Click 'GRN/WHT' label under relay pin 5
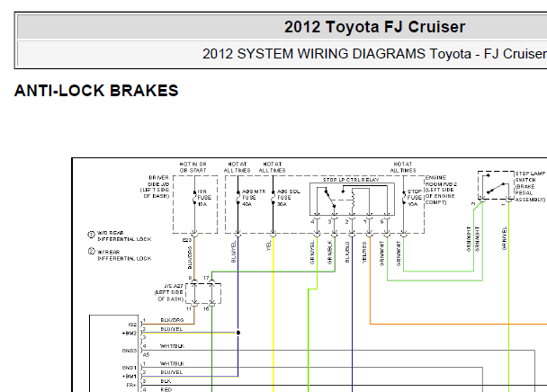This screenshot has width=547, height=392. click(382, 254)
